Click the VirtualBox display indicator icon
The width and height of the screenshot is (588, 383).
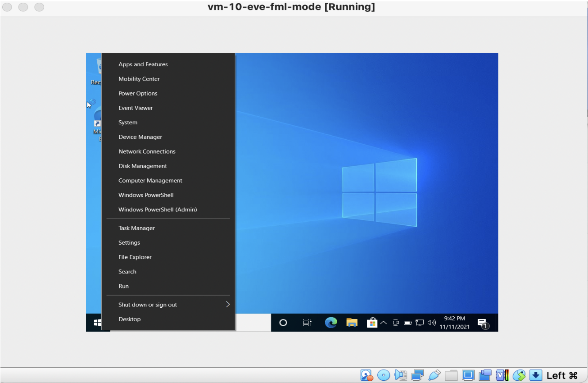point(468,375)
